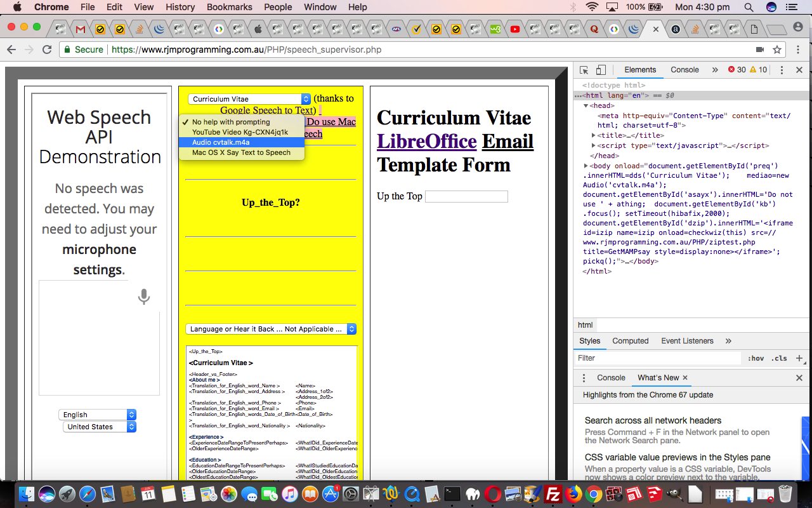Open the DevTools three-dot customize menu
Viewport: 812px width, 508px height.
[782, 70]
